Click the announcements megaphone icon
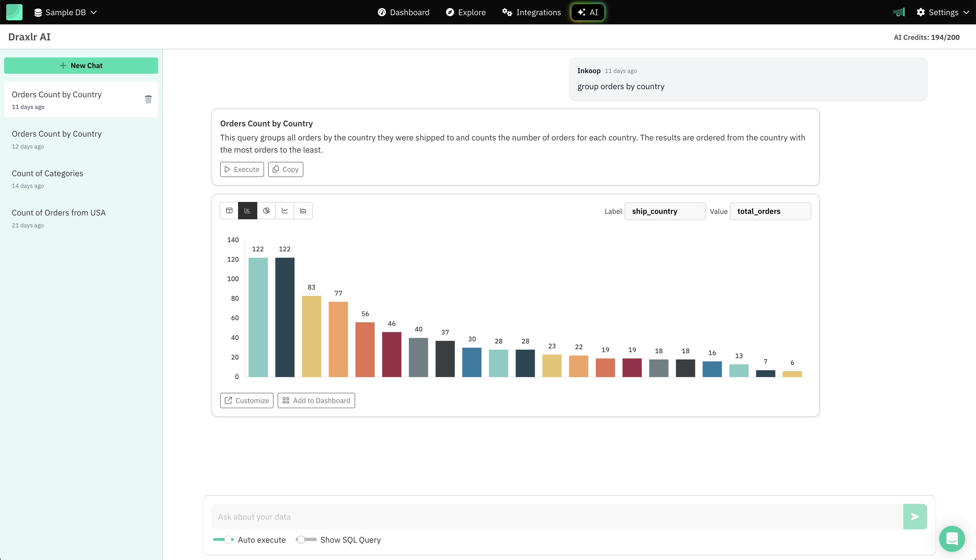 899,12
